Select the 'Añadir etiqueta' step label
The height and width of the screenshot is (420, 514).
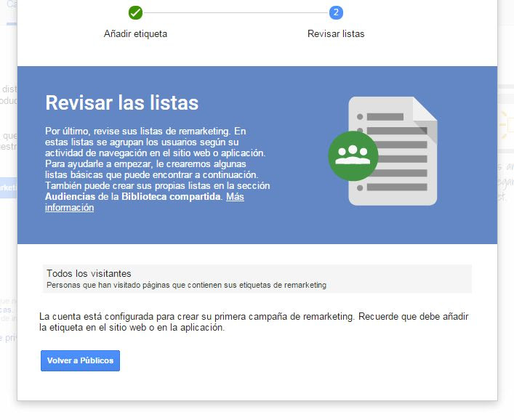[x=135, y=33]
